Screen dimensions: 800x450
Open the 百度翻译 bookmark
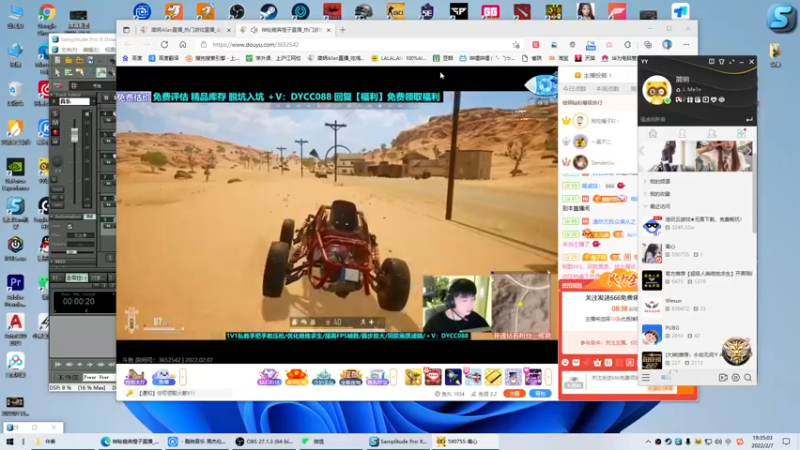click(x=164, y=58)
